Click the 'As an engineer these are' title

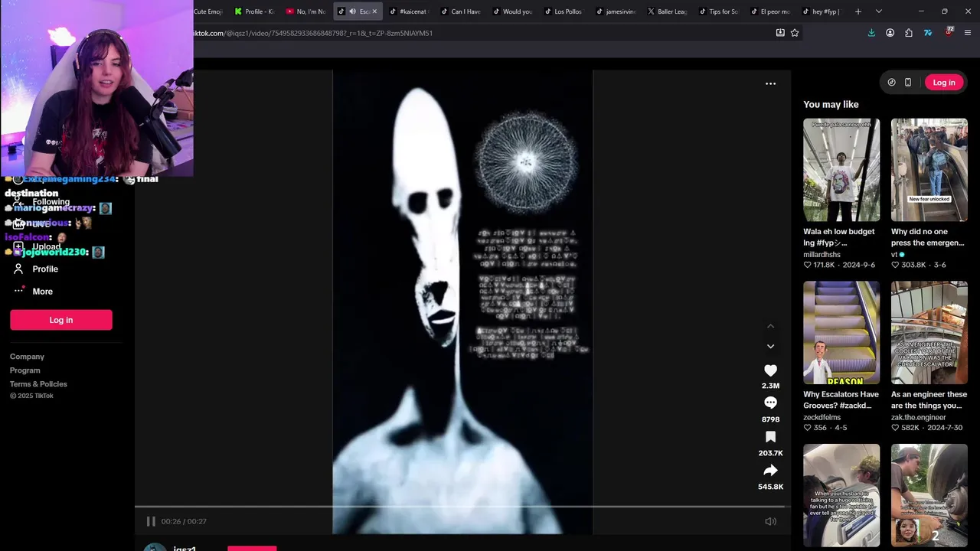[x=929, y=400]
